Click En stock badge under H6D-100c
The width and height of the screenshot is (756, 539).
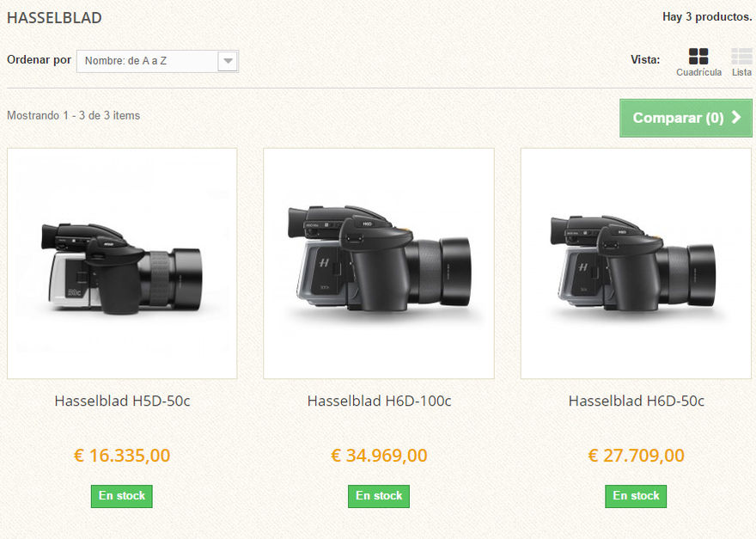tap(379, 496)
